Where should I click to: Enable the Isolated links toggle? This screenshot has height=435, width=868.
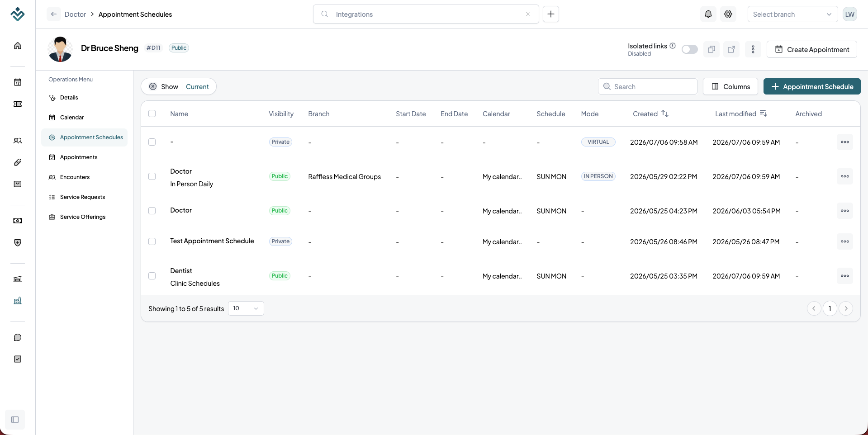click(690, 49)
